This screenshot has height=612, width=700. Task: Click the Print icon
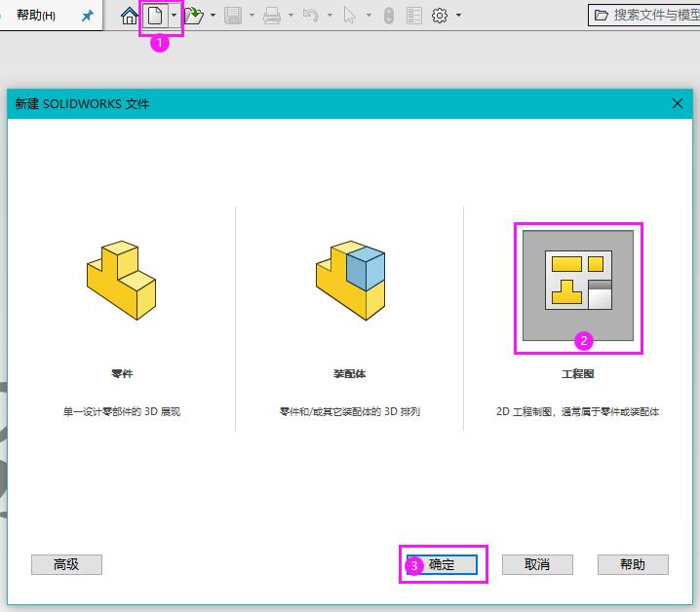(271, 16)
